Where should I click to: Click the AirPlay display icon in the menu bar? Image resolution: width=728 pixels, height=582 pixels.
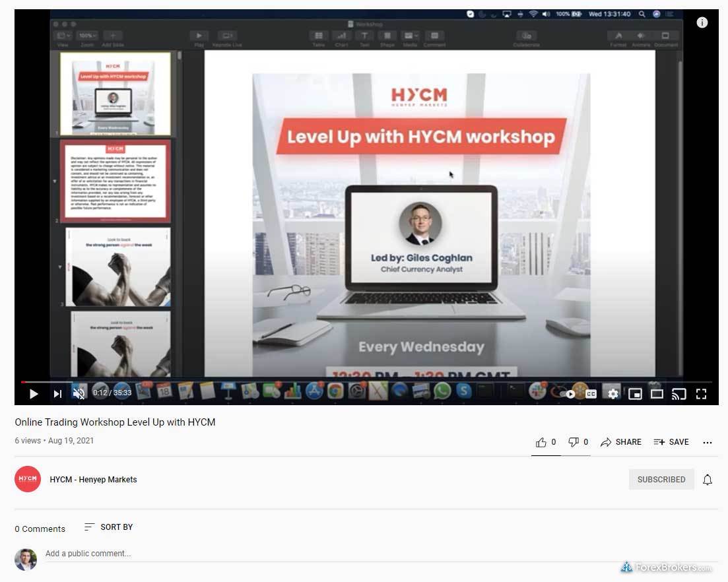click(506, 15)
